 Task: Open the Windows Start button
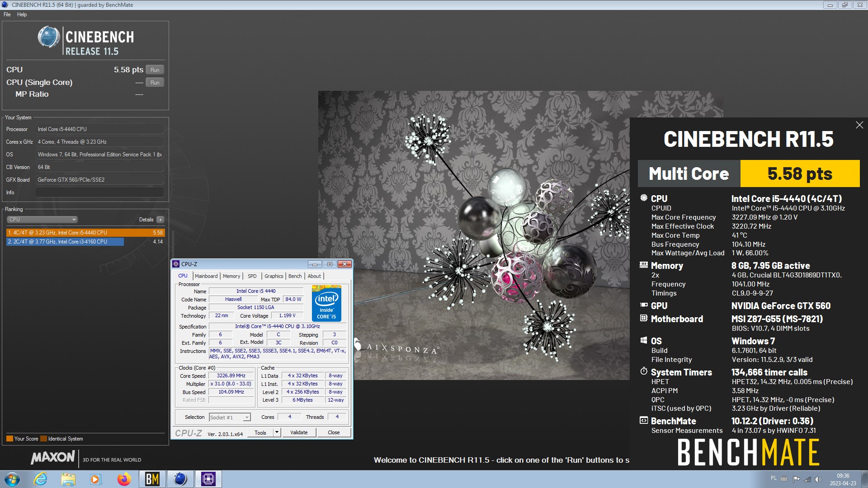tap(12, 479)
